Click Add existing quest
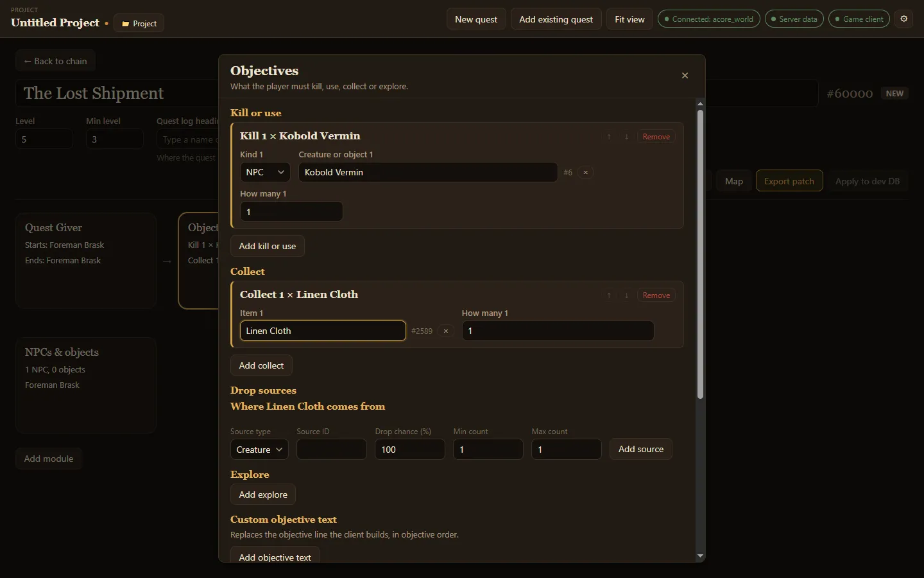Image resolution: width=924 pixels, height=578 pixels. 556,19
